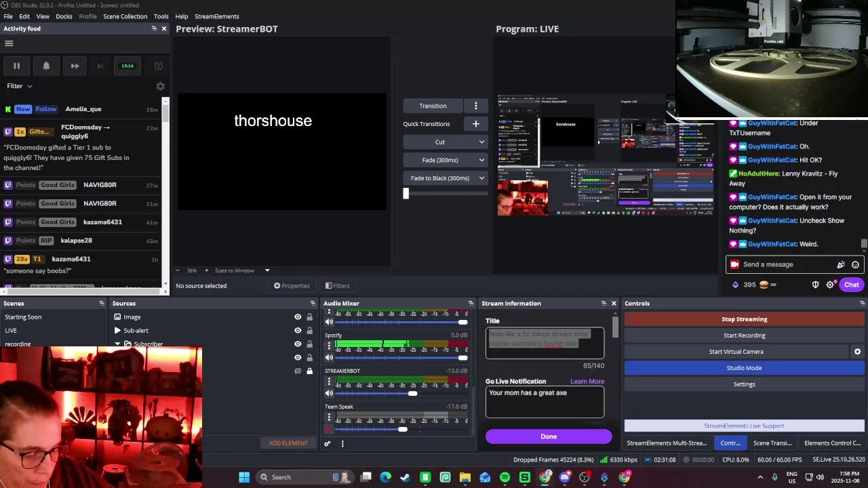Open Audio Mixer advanced properties gears icon
This screenshot has height=488, width=868.
pyautogui.click(x=327, y=444)
